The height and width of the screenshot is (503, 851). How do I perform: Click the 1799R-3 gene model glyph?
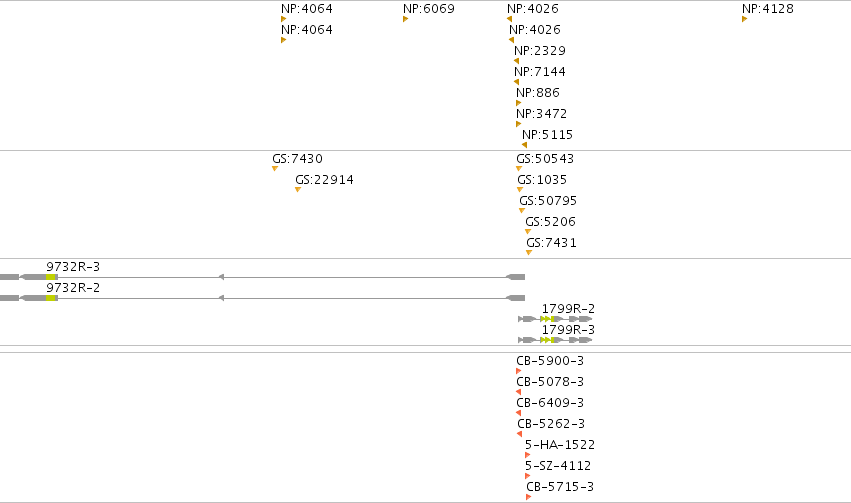[555, 340]
